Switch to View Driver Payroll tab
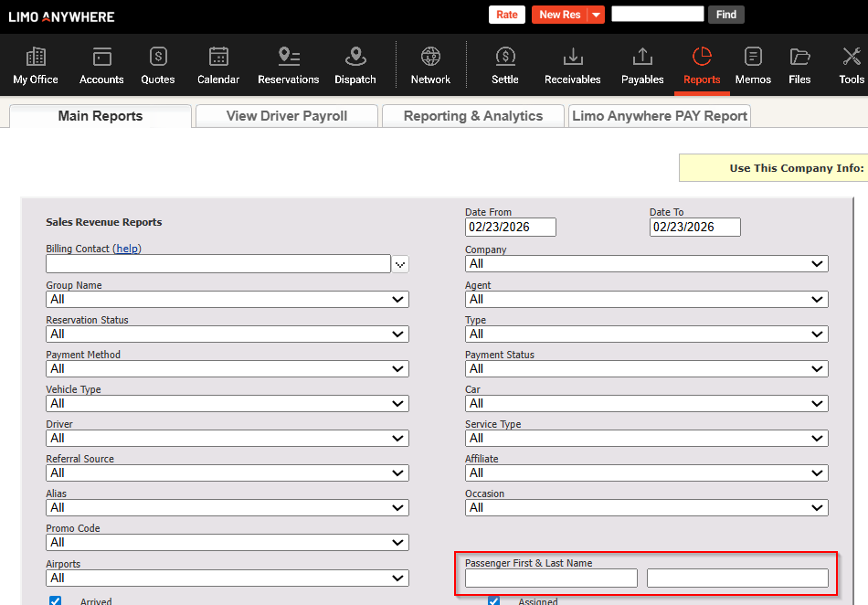The width and height of the screenshot is (868, 605). (287, 116)
